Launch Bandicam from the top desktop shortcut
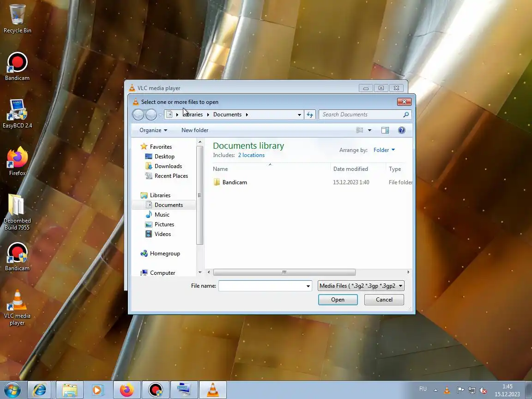The image size is (532, 399). click(17, 66)
